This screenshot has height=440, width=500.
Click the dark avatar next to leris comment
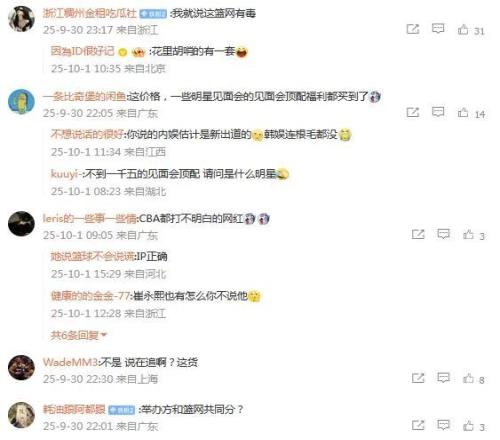point(21,224)
